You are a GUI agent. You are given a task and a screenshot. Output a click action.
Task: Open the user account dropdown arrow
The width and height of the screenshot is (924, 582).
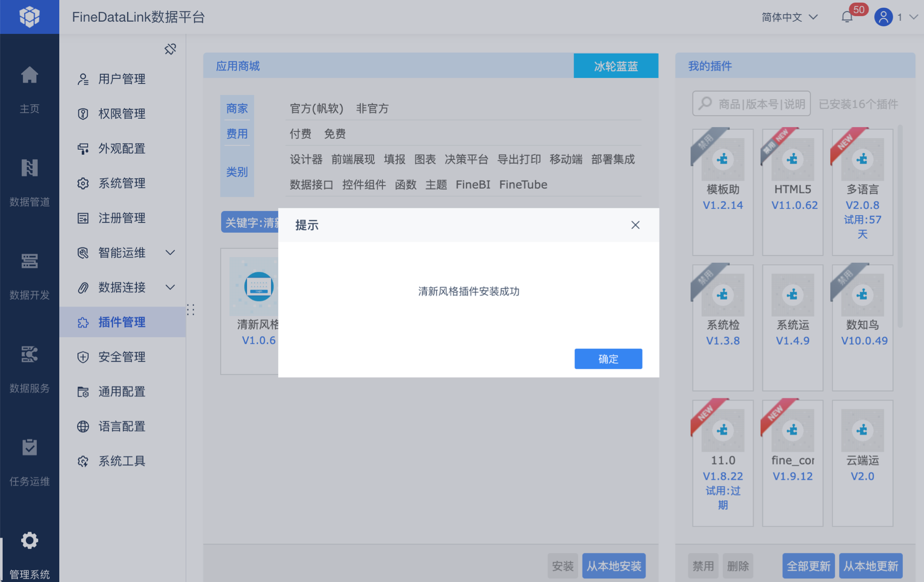(x=913, y=17)
